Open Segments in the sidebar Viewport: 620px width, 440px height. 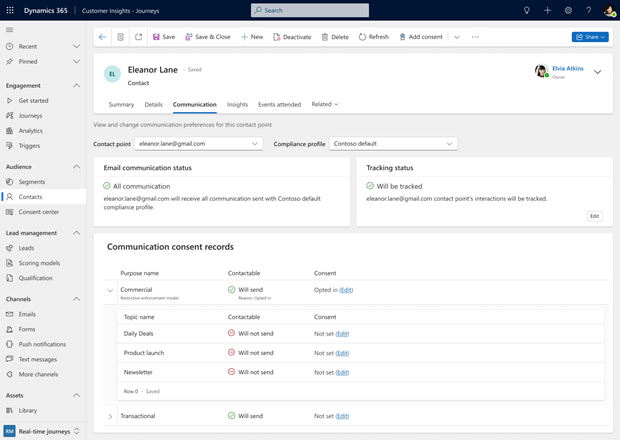(x=31, y=182)
